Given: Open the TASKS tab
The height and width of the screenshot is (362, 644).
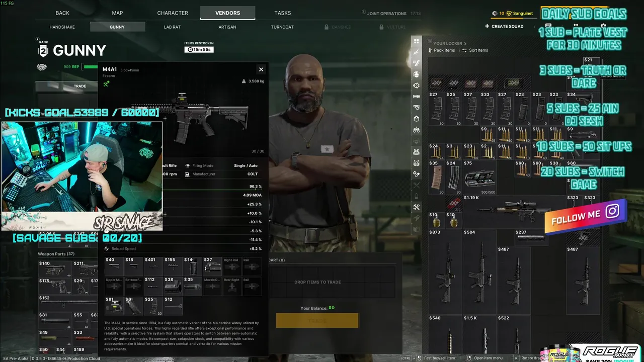Looking at the screenshot, I should [x=283, y=13].
